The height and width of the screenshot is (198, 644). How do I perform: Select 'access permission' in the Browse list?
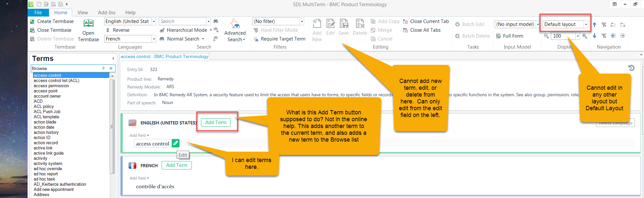(51, 86)
